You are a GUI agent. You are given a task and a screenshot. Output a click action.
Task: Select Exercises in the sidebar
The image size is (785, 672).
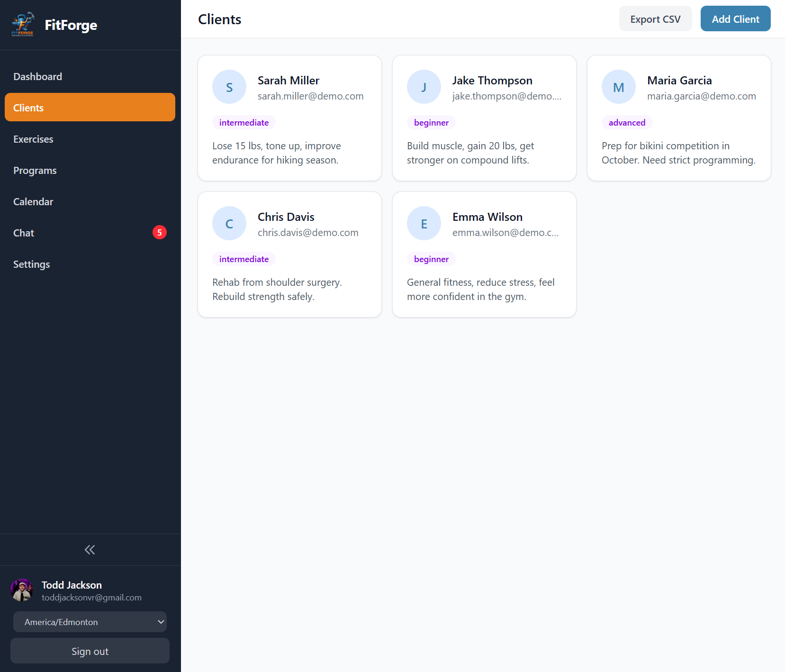33,139
